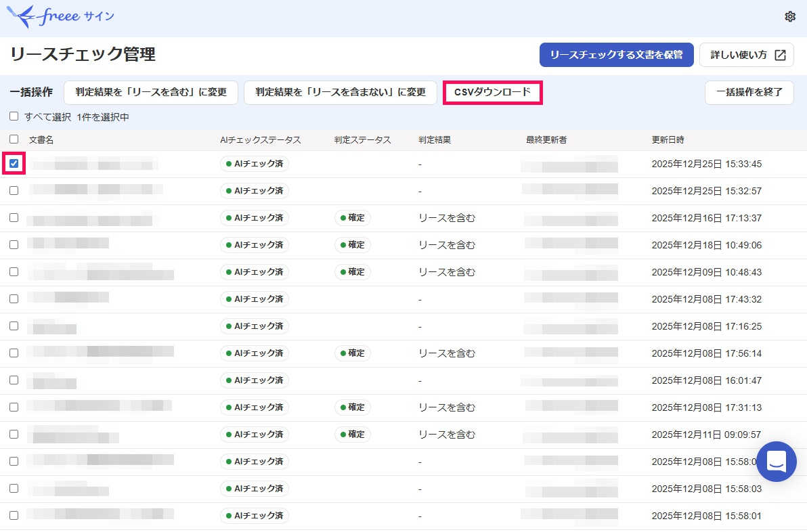Click 確定 badge in 17:56:14 row
The height and width of the screenshot is (532, 807).
click(353, 353)
